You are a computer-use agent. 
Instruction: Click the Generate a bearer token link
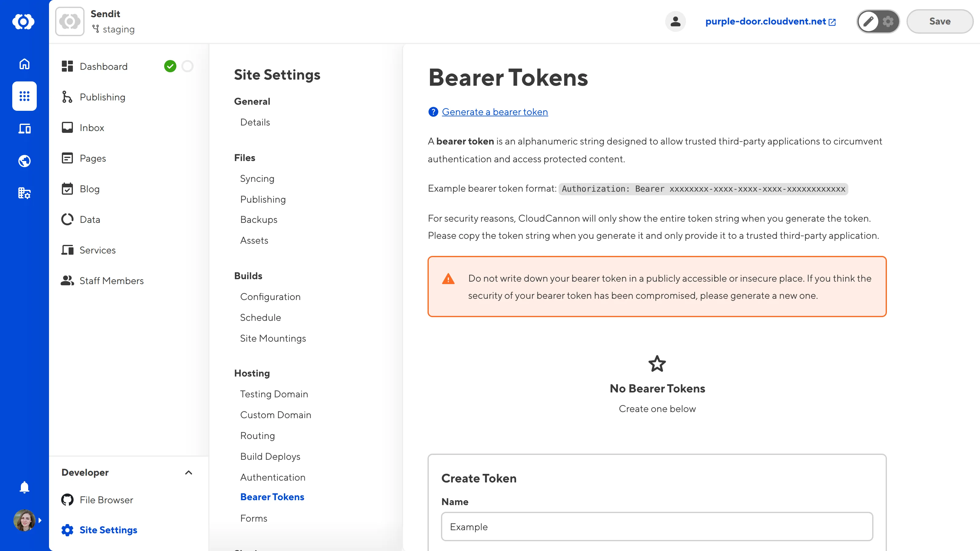tap(495, 111)
